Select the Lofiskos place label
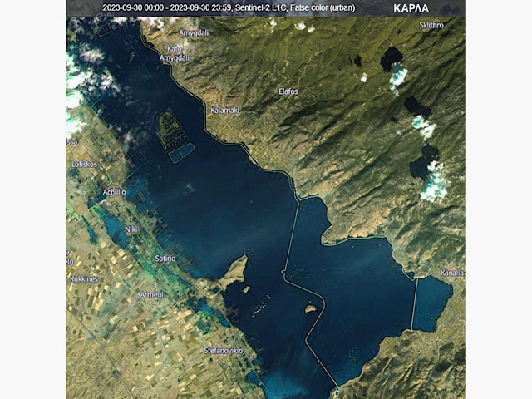 84,165
